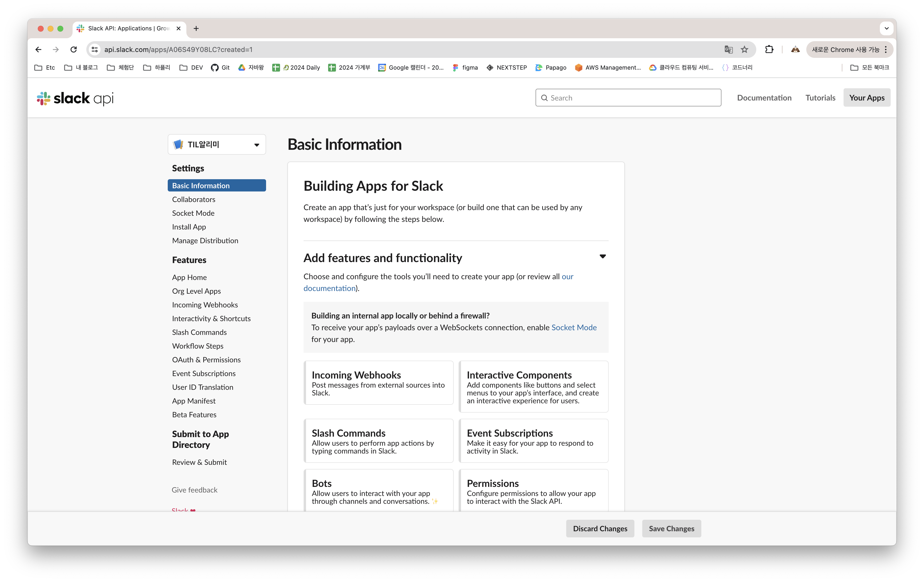The image size is (924, 582).
Task: Close the Slack API tab
Action: tap(179, 28)
